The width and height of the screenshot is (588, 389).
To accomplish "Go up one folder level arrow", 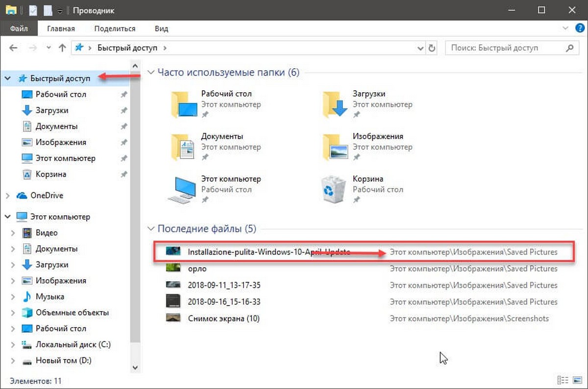I will point(62,48).
